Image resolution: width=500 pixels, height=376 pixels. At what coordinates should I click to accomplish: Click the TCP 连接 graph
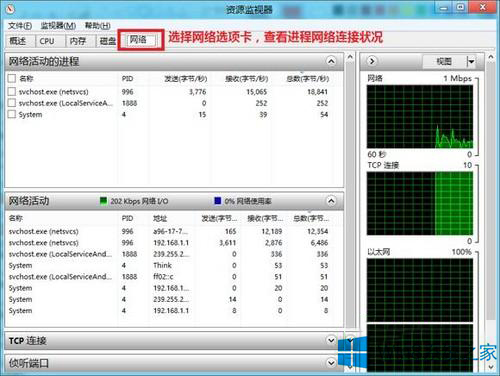coord(420,203)
